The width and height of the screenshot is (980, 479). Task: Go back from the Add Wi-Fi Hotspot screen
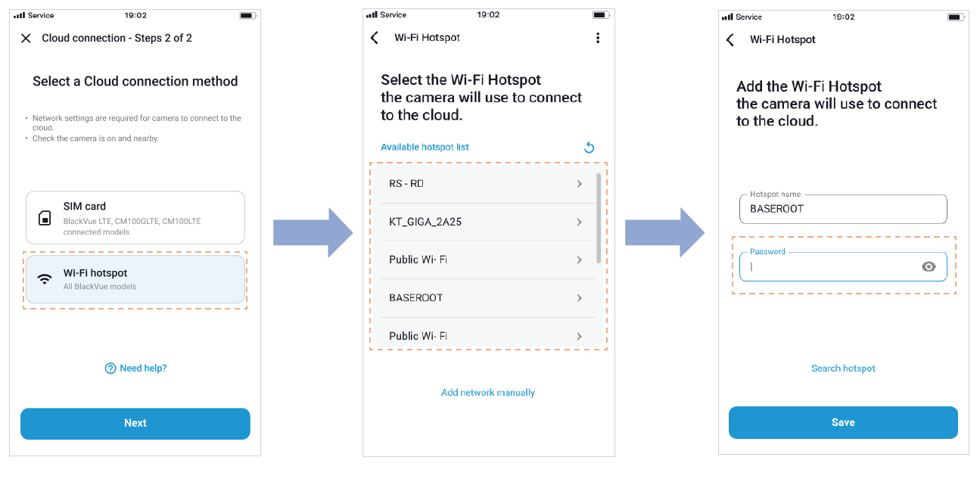(730, 40)
